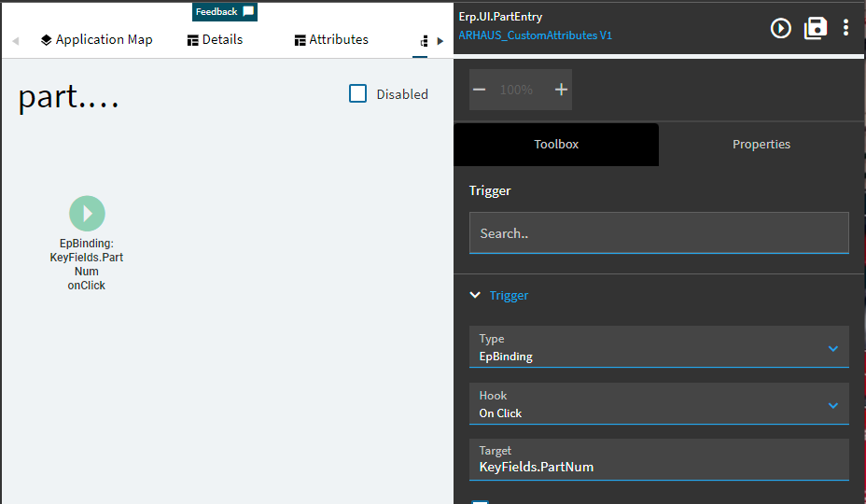This screenshot has height=504, width=866.
Task: Zoom in with the plus button
Action: point(561,90)
